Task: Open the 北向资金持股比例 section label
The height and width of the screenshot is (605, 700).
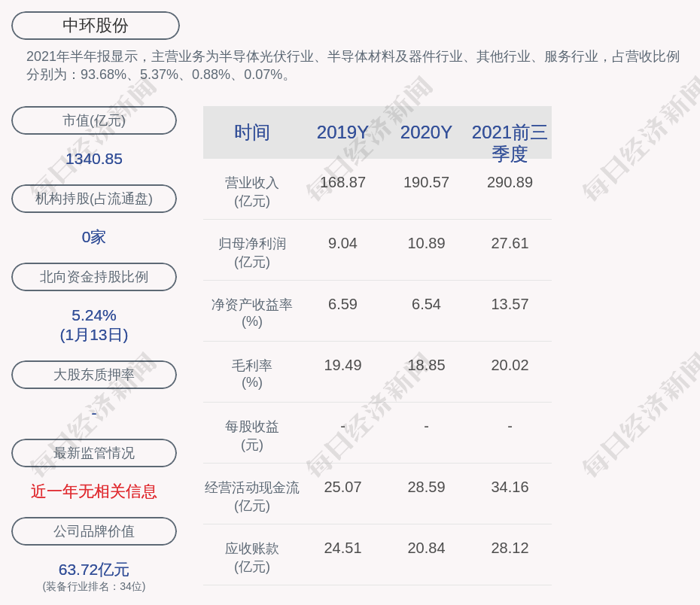Action: [94, 277]
